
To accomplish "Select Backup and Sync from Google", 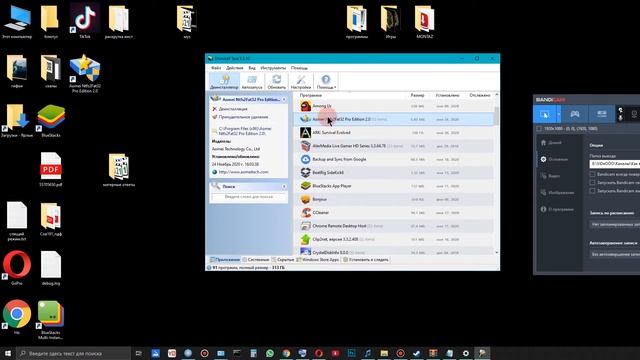I will [394, 159].
